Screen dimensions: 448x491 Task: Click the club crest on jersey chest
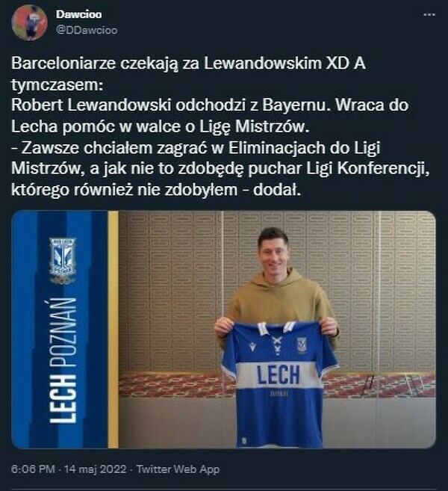click(x=301, y=345)
